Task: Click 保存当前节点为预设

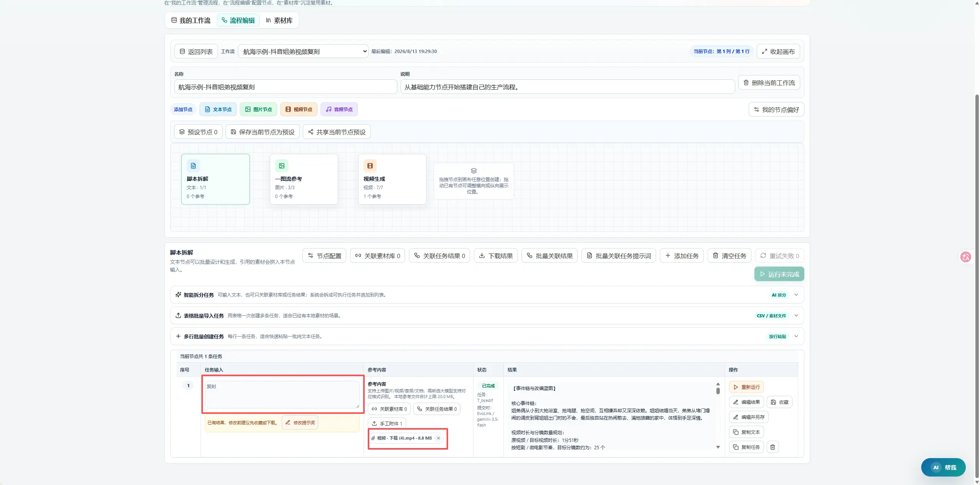Action: (x=262, y=132)
